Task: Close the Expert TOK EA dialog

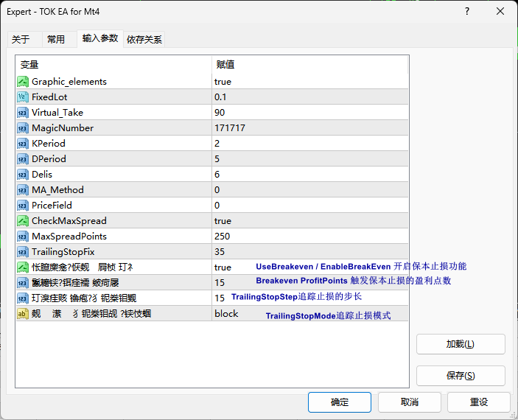Action: click(500, 12)
